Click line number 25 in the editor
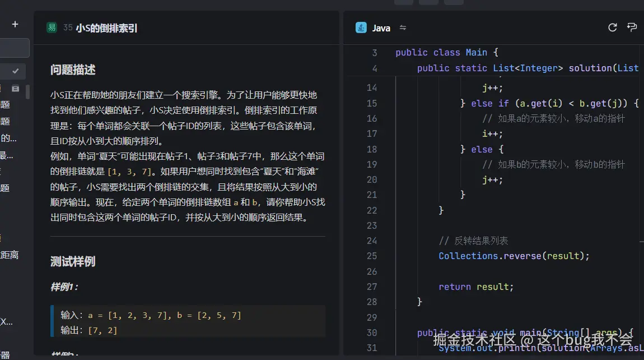This screenshot has height=360, width=644. 372,256
